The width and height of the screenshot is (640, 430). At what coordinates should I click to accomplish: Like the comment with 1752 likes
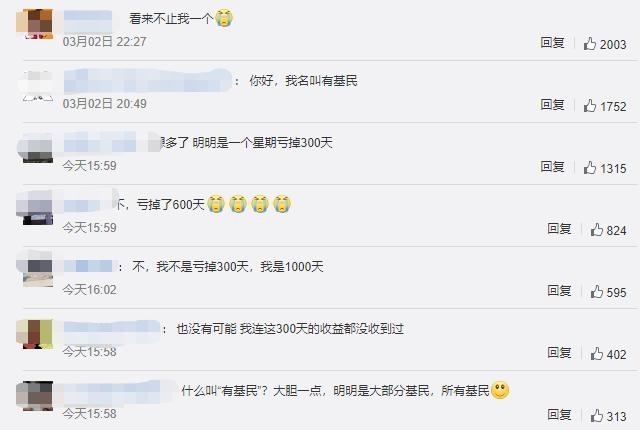tap(604, 106)
